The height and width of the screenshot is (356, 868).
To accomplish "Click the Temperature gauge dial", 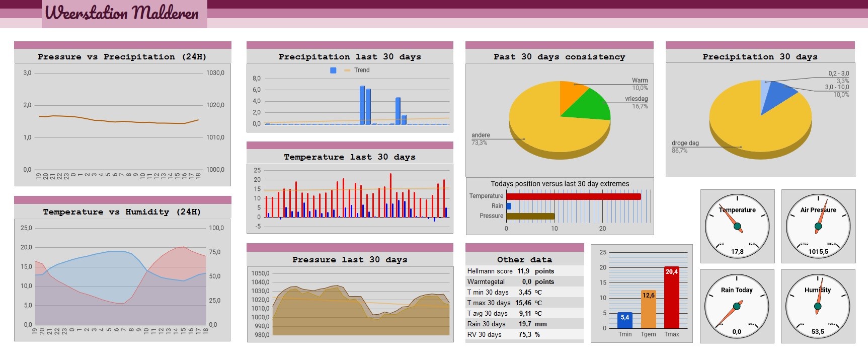I will (x=737, y=226).
